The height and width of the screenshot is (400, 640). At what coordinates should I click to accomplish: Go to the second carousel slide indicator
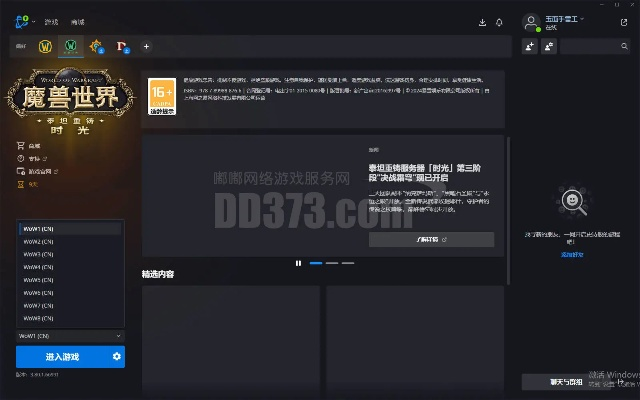(332, 263)
